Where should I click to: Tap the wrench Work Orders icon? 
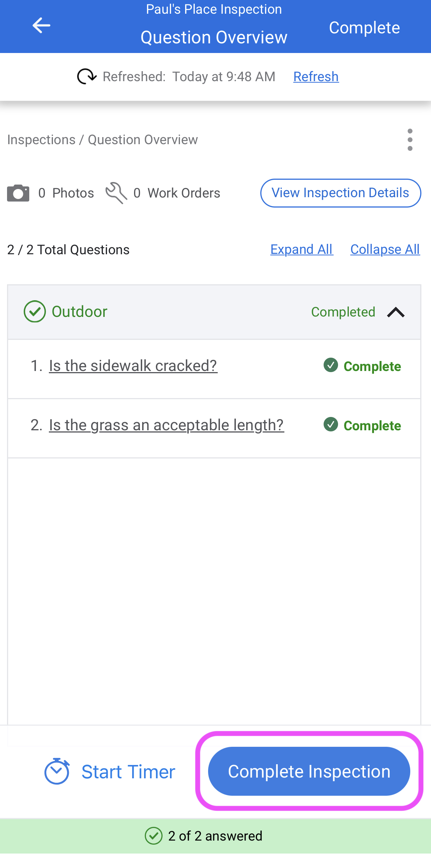click(x=116, y=193)
